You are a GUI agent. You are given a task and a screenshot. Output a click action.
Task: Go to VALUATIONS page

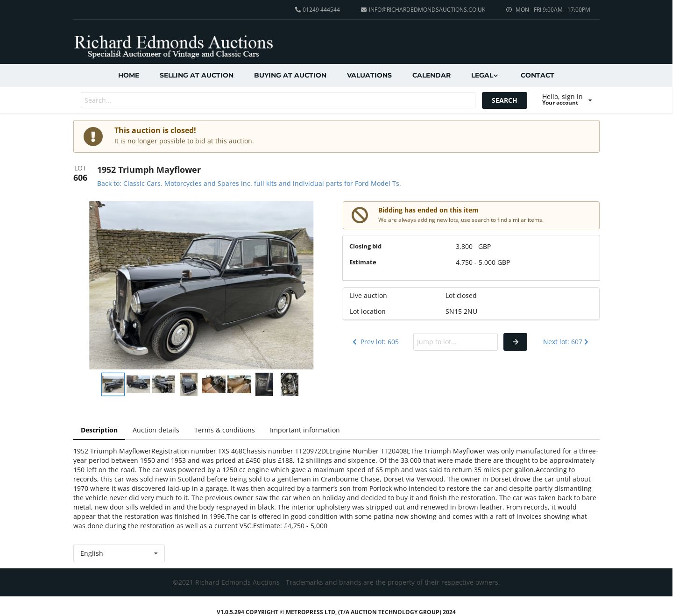pyautogui.click(x=369, y=75)
